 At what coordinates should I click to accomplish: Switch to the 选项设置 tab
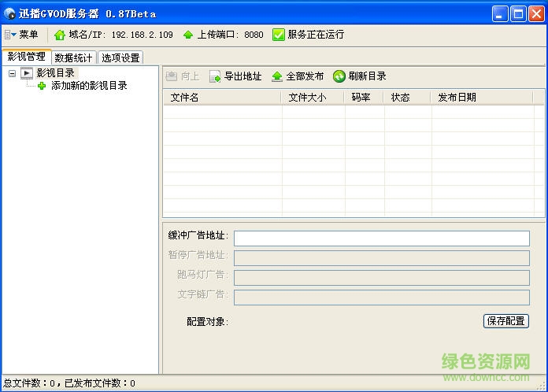120,57
